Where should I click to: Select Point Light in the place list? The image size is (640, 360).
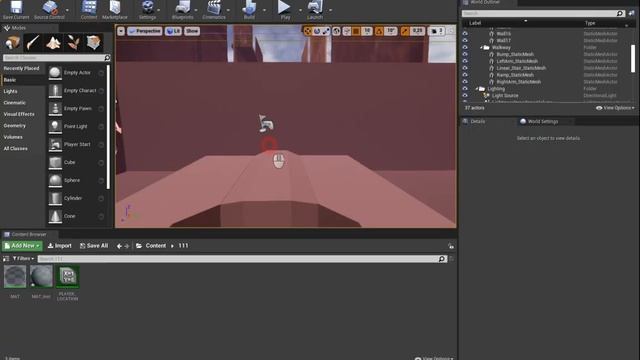click(76, 127)
